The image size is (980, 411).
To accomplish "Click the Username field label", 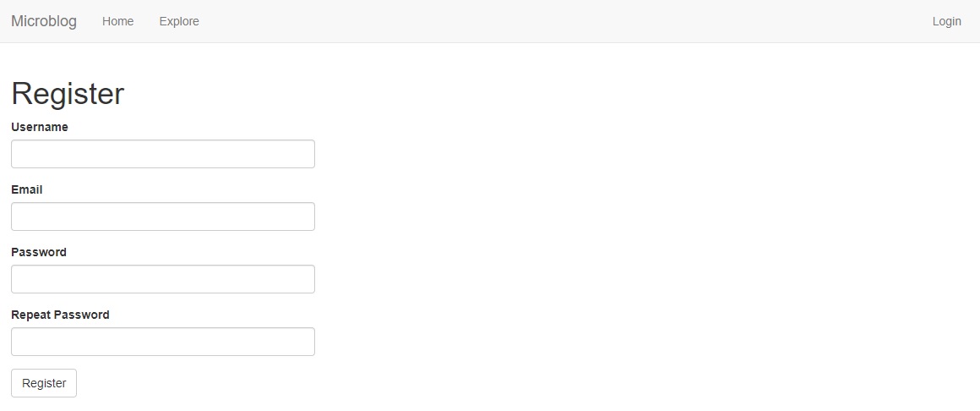I will click(40, 127).
